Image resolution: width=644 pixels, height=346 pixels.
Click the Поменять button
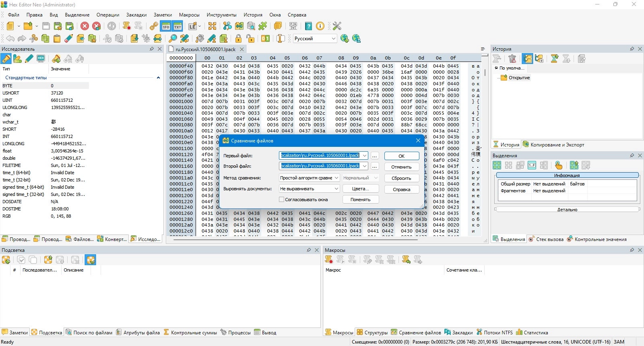pos(360,200)
